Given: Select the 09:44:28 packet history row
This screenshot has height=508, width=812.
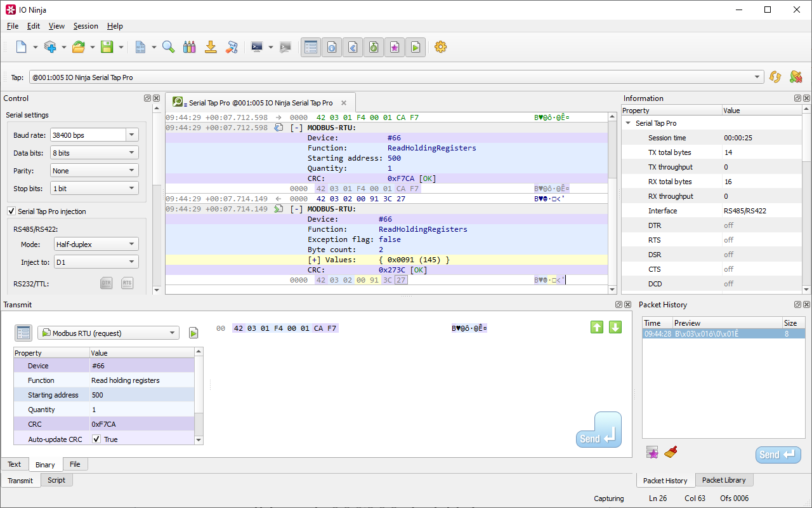Looking at the screenshot, I should point(723,333).
